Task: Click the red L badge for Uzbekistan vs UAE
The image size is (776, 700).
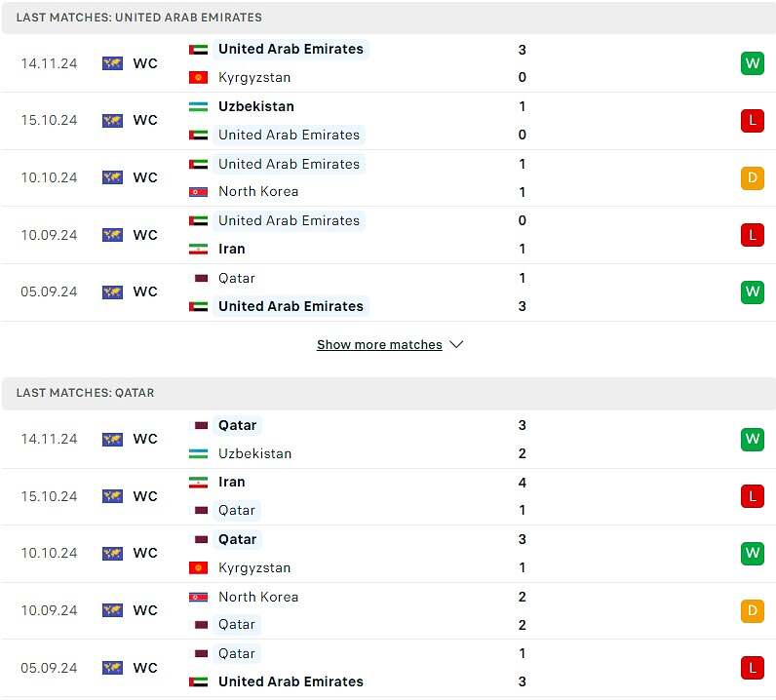Action: tap(753, 120)
